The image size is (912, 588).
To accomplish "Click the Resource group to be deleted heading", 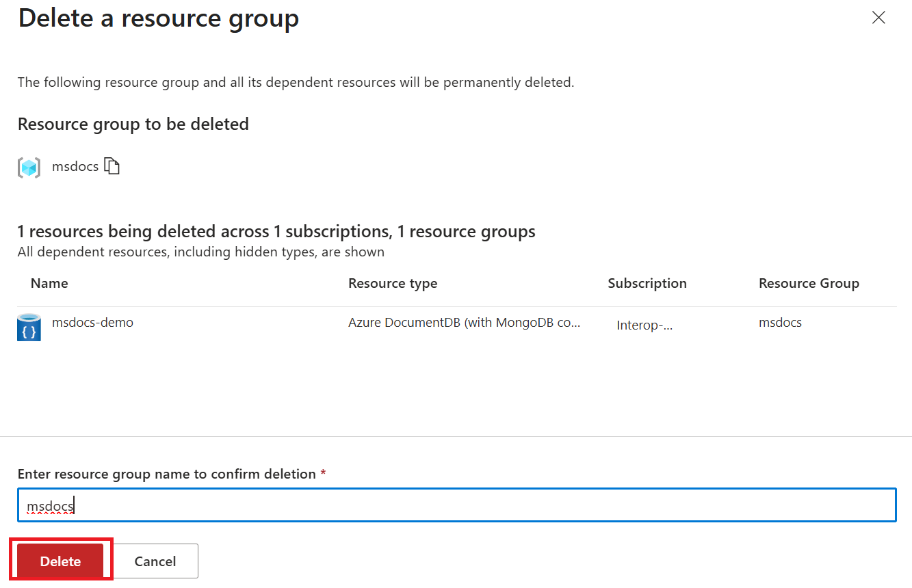I will tap(133, 124).
